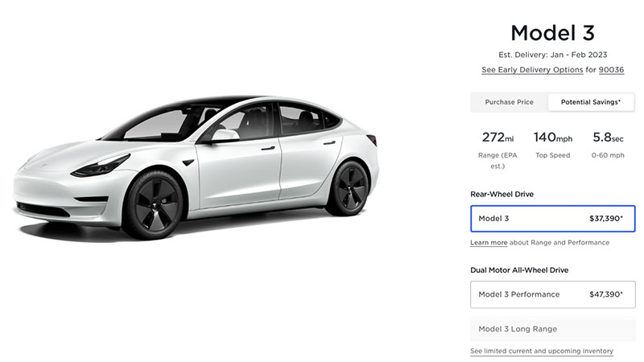View limited current and upcoming inventory
Viewport: 644px width, 362px height.
(541, 352)
